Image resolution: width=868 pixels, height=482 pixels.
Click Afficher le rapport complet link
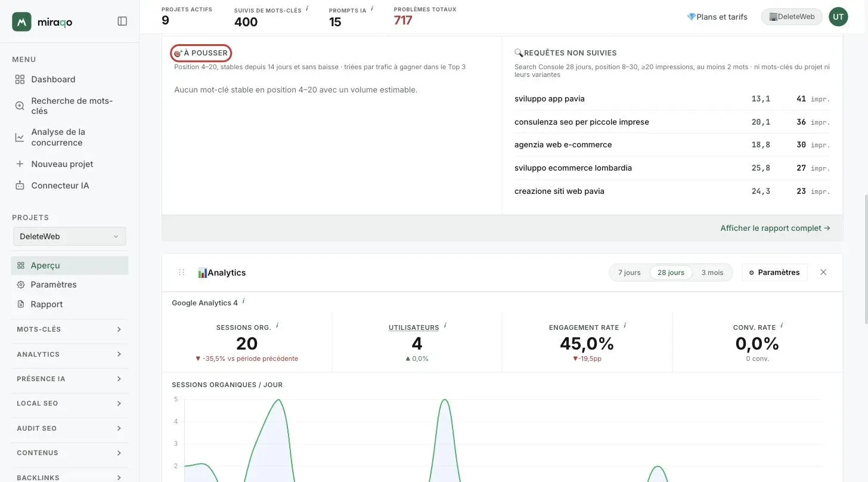(x=775, y=228)
